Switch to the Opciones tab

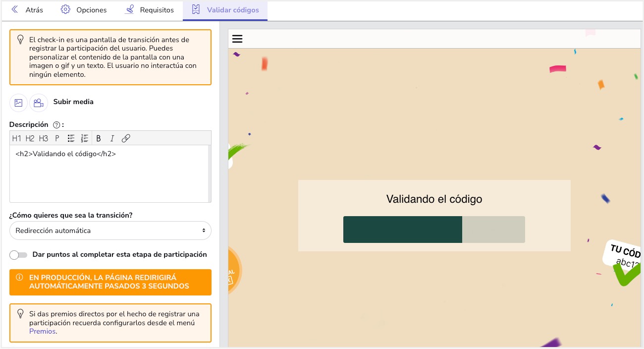click(84, 10)
